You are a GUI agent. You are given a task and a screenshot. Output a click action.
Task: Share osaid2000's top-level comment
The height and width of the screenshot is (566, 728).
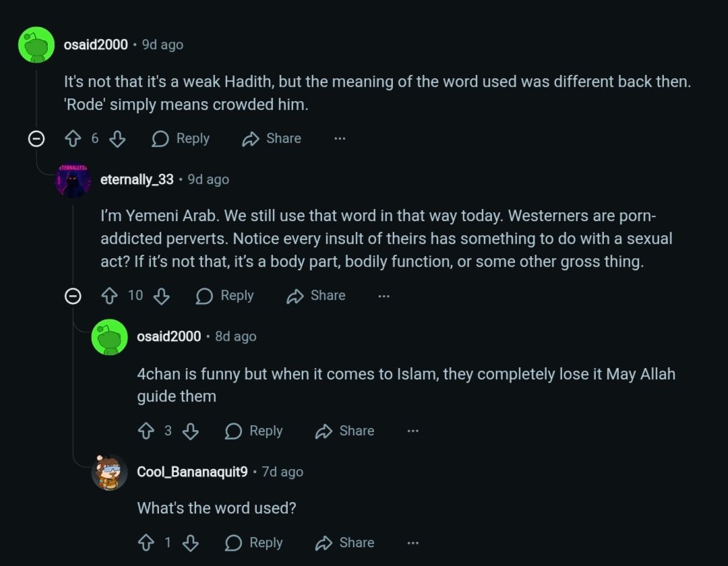pyautogui.click(x=272, y=139)
